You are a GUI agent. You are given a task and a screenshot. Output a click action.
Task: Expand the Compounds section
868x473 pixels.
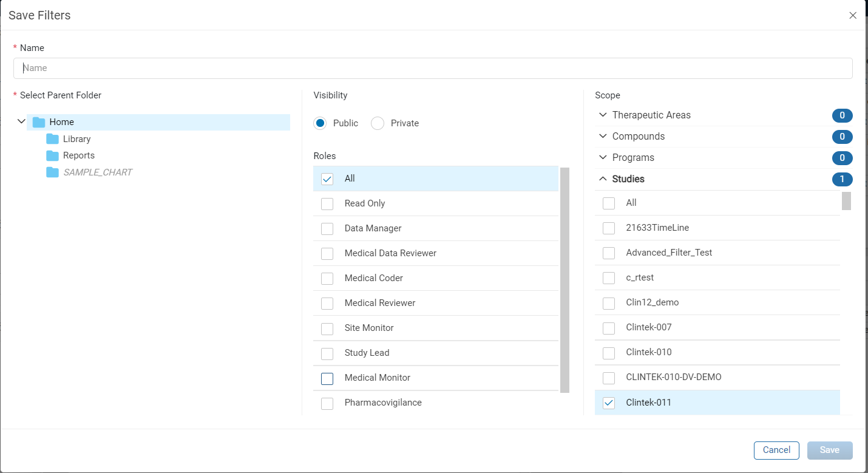(x=603, y=136)
